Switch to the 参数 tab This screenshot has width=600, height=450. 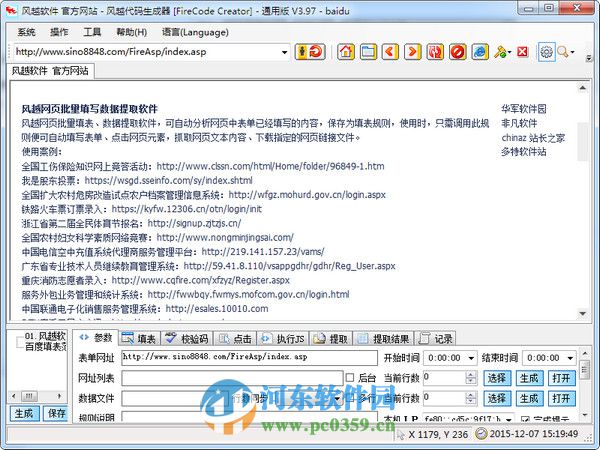[96, 338]
